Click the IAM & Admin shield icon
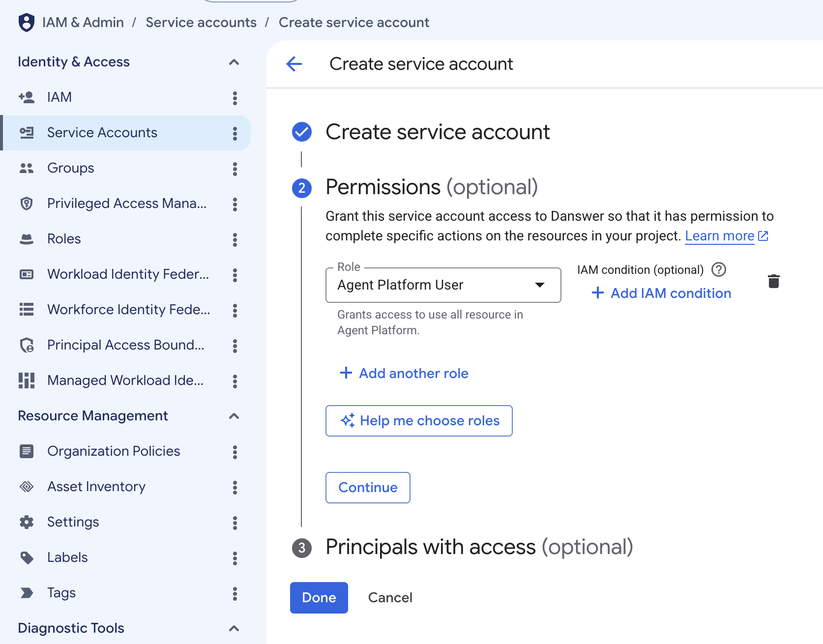Image resolution: width=823 pixels, height=644 pixels. 26,22
